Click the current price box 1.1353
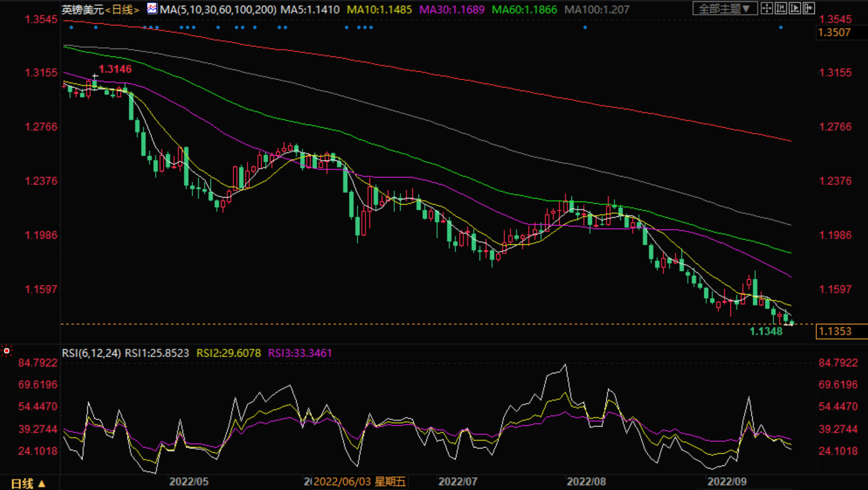This screenshot has height=490, width=868. [x=842, y=331]
